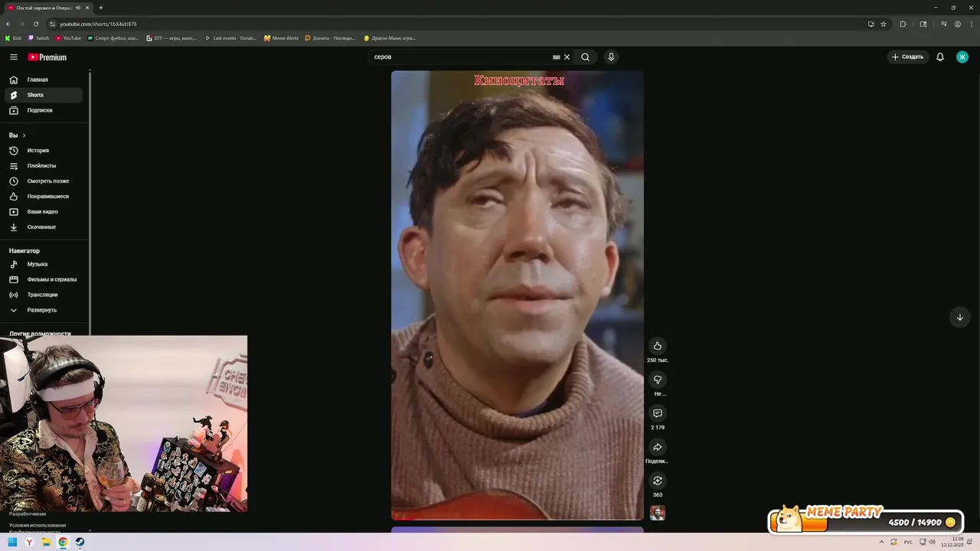This screenshot has height=551, width=980.
Task: Expand the Развернуть sidebar list
Action: click(44, 310)
